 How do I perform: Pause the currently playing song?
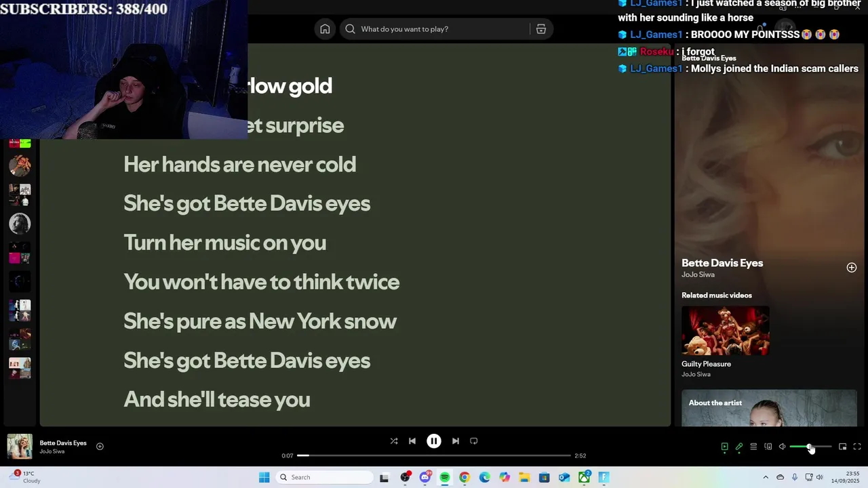434,441
